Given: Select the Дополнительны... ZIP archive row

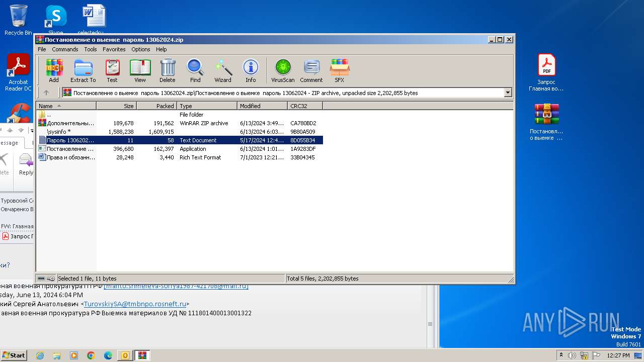Looking at the screenshot, I should click(180, 123).
